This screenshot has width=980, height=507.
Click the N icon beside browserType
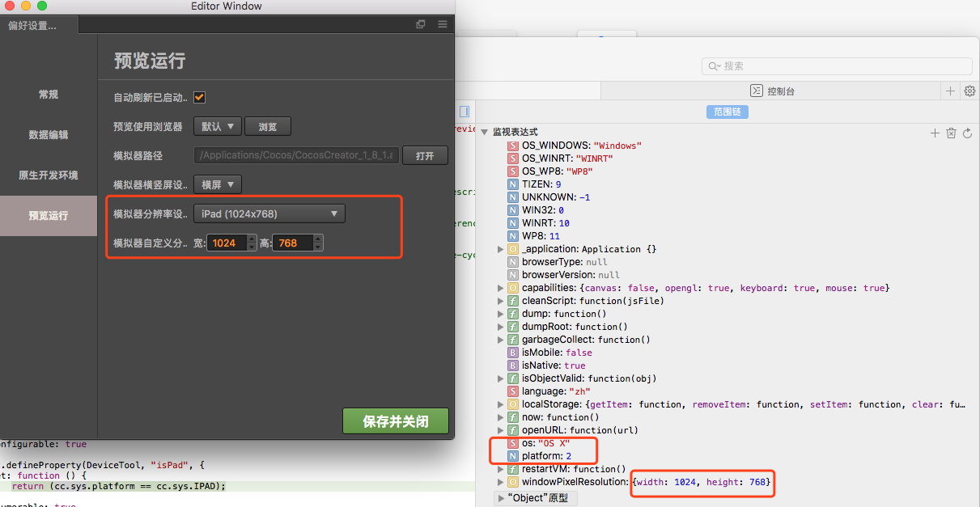coord(513,262)
